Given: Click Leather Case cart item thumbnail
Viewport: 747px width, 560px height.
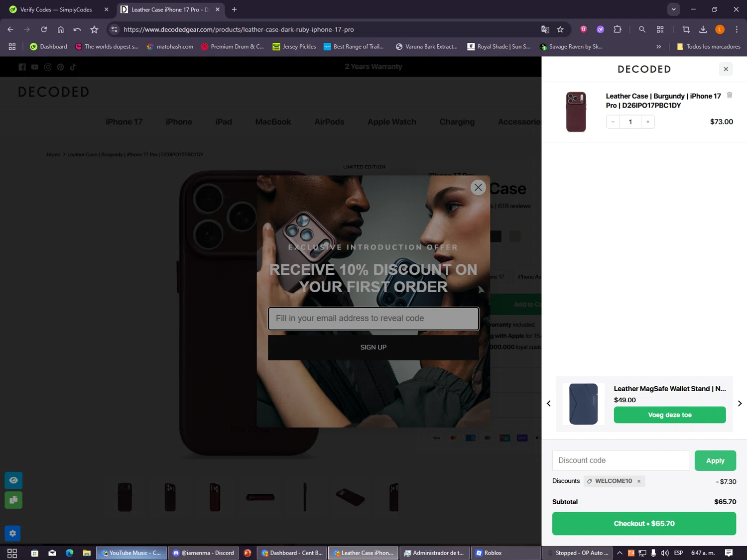Looking at the screenshot, I should click(576, 112).
